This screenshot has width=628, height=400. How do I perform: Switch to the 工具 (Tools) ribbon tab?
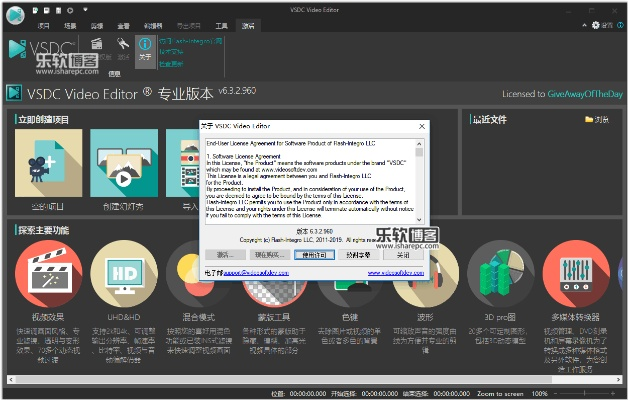(x=221, y=23)
